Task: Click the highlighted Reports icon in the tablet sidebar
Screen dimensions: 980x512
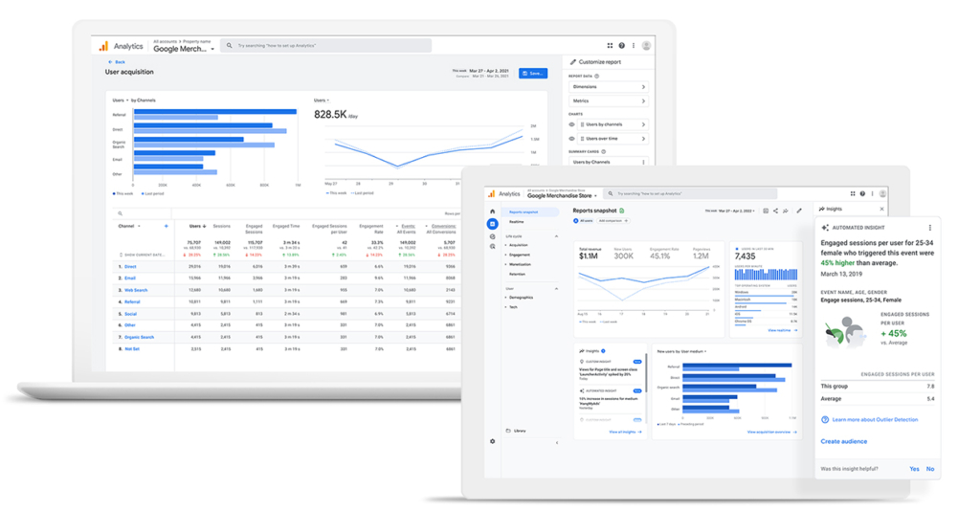Action: click(x=493, y=224)
